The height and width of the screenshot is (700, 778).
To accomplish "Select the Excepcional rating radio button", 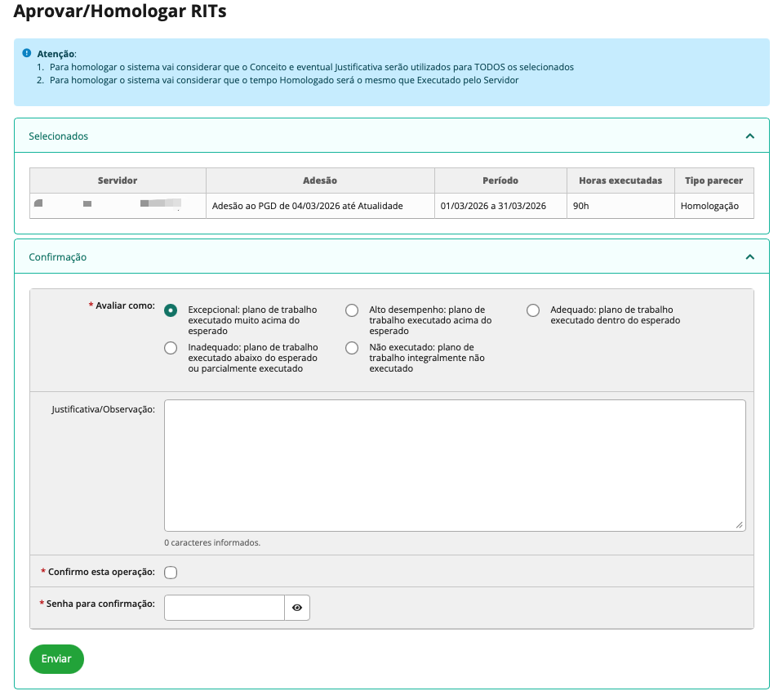I will pos(171,310).
